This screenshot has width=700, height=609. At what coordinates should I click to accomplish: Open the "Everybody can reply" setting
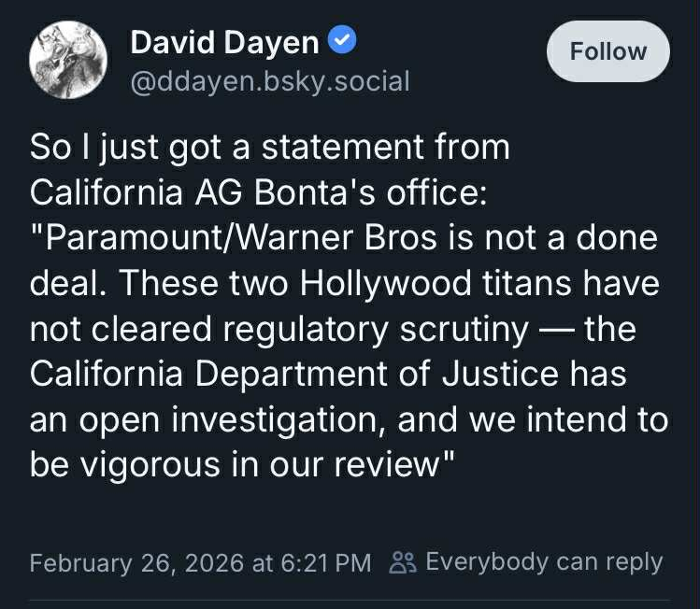[543, 562]
